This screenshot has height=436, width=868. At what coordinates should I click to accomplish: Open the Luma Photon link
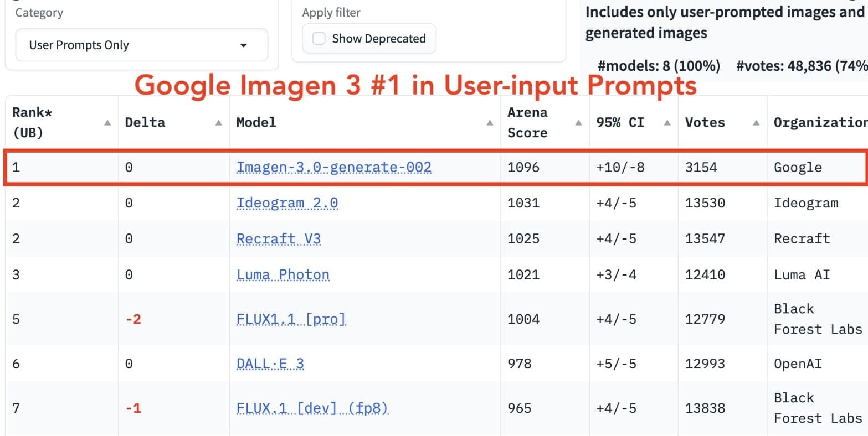283,274
